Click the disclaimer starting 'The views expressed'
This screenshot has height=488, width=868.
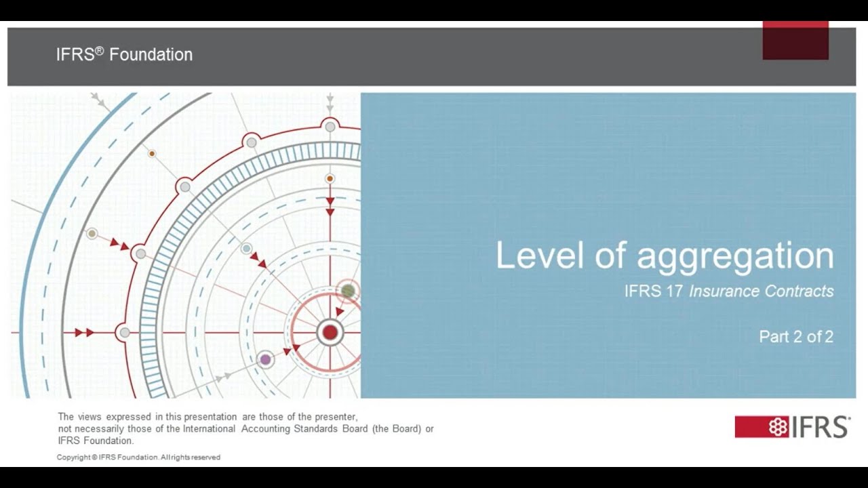click(245, 428)
